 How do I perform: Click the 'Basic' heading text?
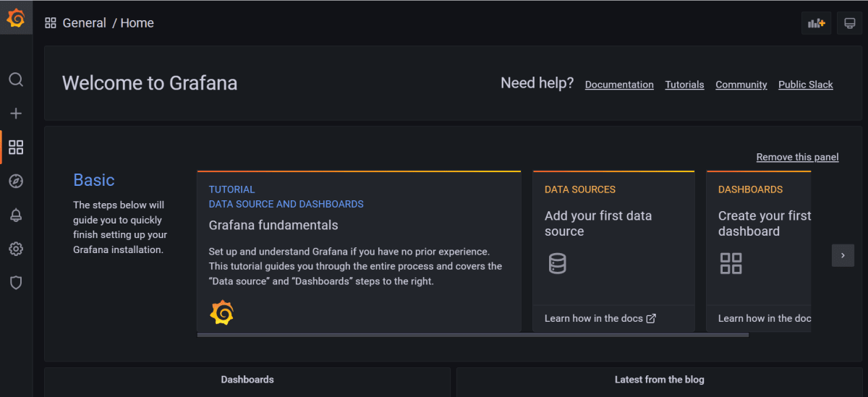(x=94, y=180)
